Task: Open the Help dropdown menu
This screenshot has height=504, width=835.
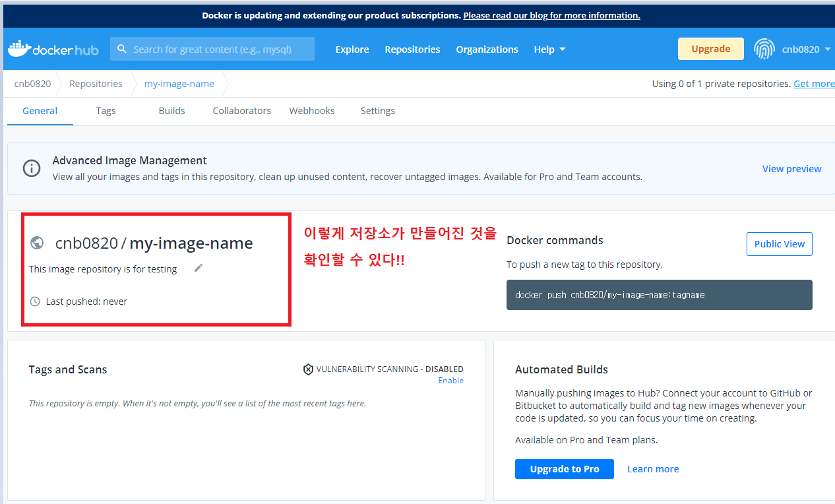Action: click(x=549, y=49)
